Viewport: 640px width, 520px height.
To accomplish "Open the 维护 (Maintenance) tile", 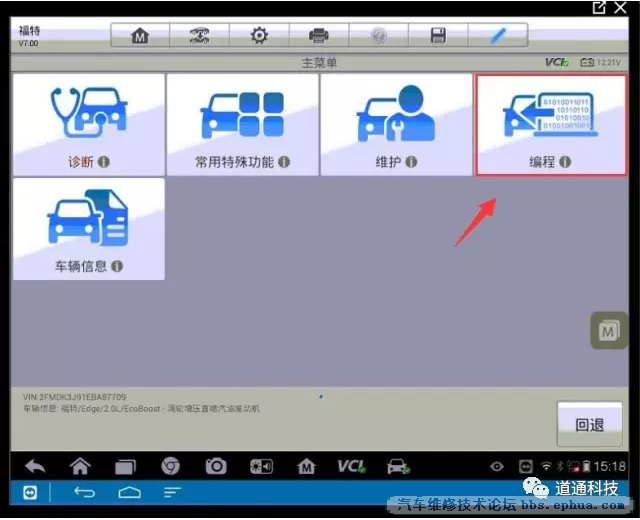I will pyautogui.click(x=396, y=124).
